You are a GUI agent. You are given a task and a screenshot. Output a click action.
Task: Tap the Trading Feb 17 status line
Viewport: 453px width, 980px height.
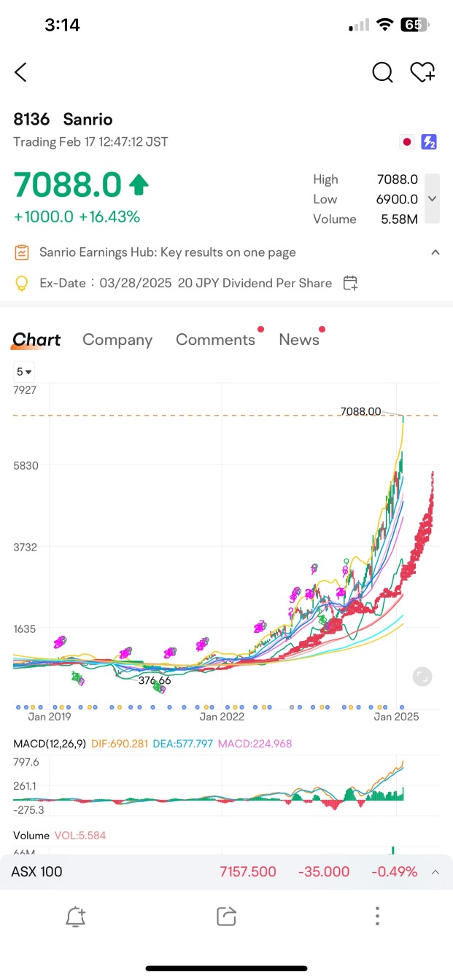(x=90, y=141)
